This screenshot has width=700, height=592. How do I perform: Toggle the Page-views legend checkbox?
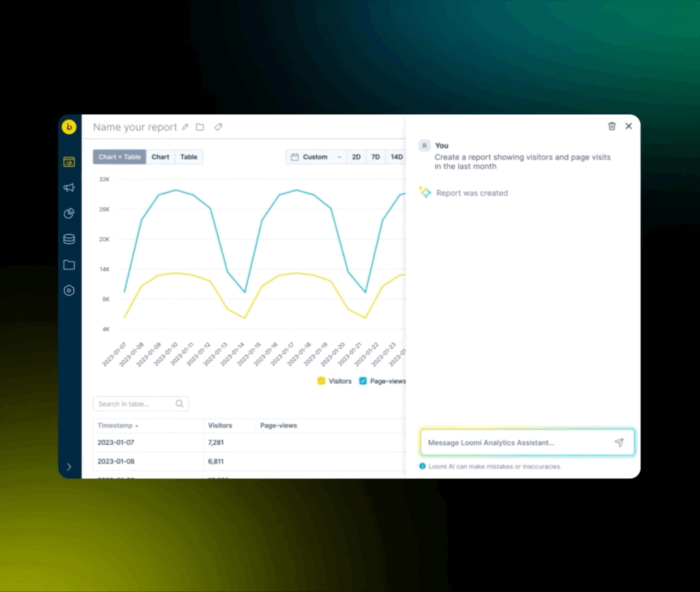pos(363,381)
